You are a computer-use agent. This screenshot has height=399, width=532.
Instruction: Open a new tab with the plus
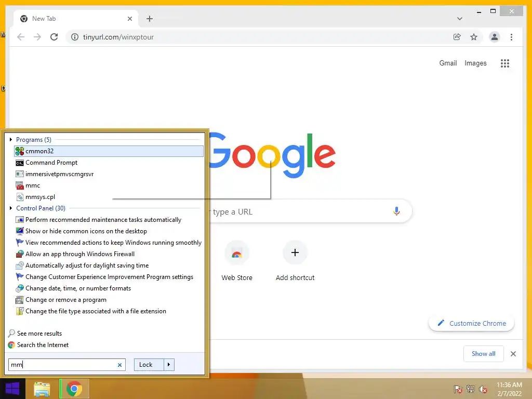(150, 19)
